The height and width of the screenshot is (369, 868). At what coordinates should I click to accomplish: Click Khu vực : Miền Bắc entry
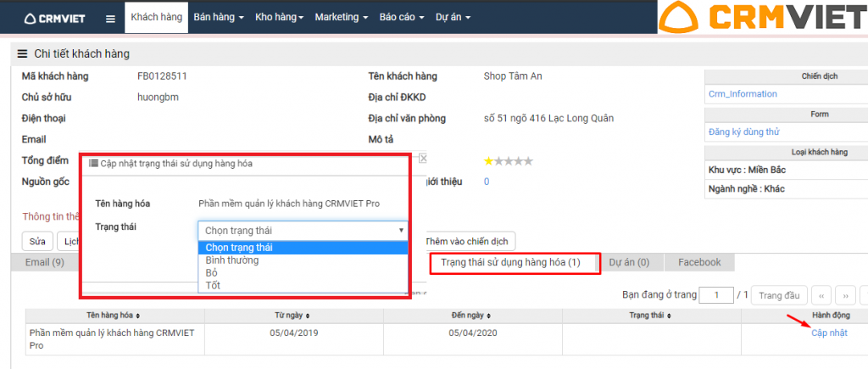pos(748,170)
